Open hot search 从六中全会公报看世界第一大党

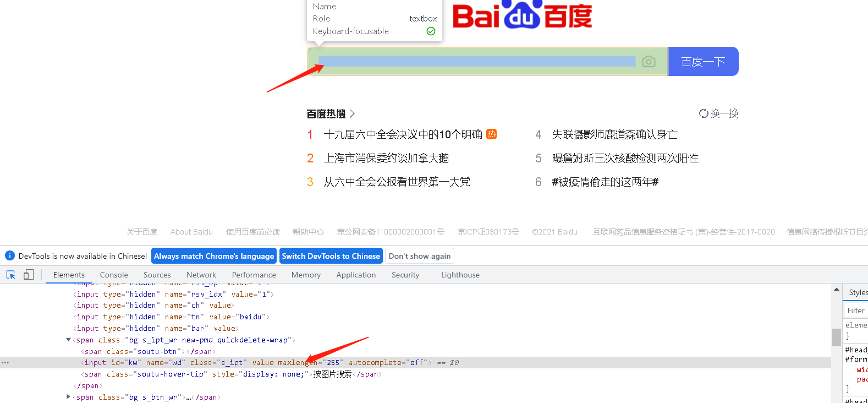[x=397, y=182]
